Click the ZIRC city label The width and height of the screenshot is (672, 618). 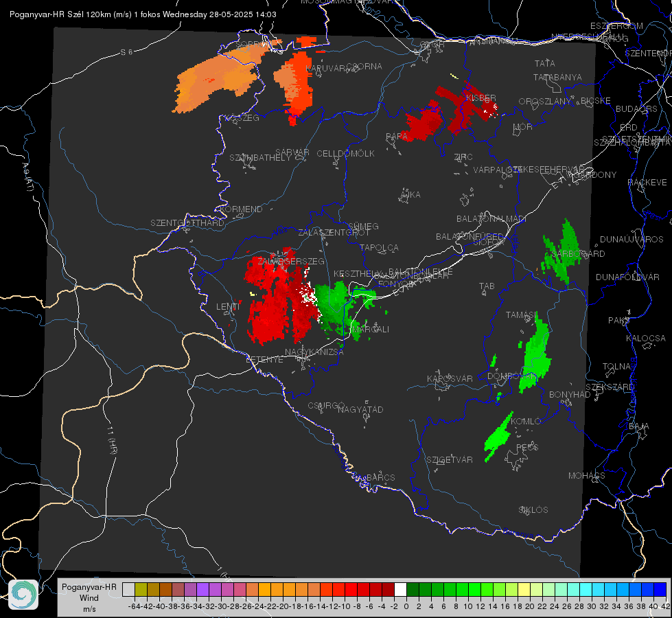[x=463, y=157]
